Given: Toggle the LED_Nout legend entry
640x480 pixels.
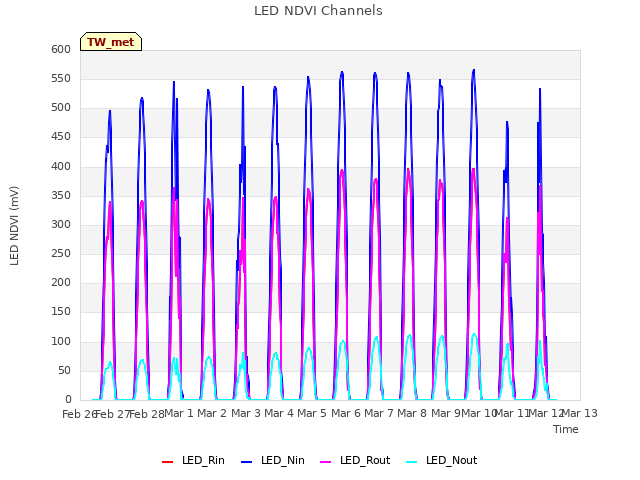Looking at the screenshot, I should [442, 461].
